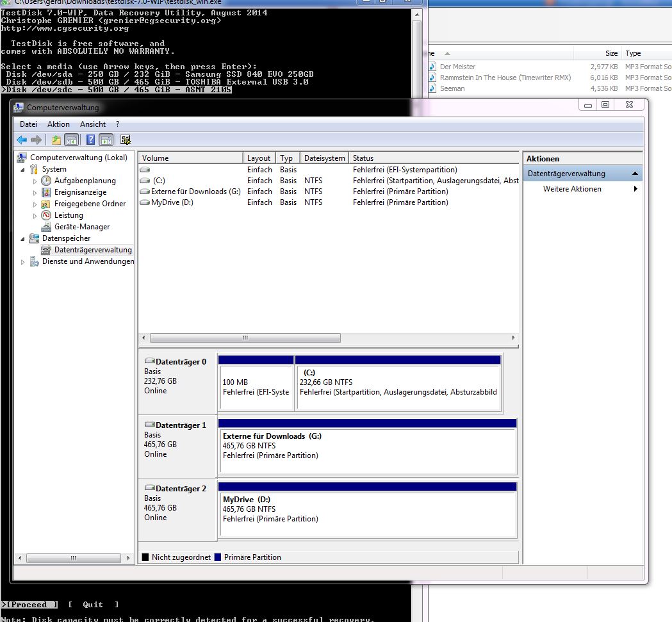Viewport: 672px width, 622px height.
Task: Select the MyDrive (D:) partition block
Action: coord(368,510)
